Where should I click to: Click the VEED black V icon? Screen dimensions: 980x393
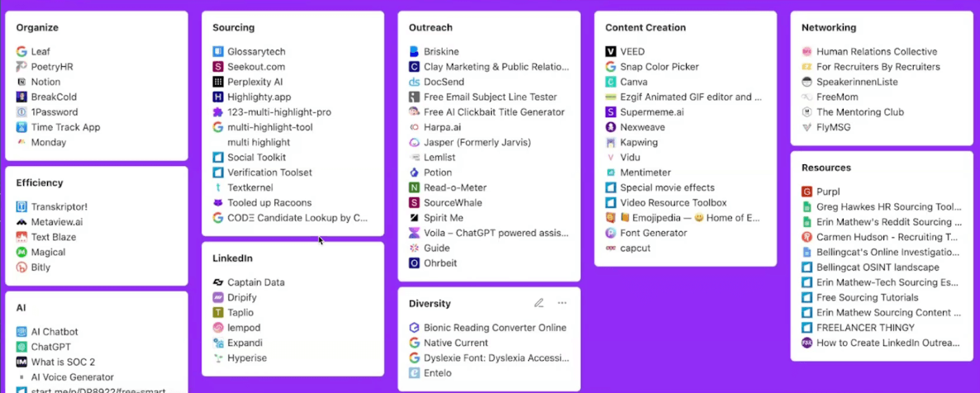[x=611, y=52]
